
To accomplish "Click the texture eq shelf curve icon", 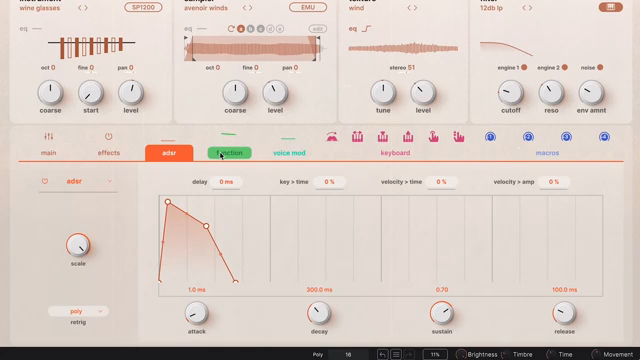I will tap(366, 29).
